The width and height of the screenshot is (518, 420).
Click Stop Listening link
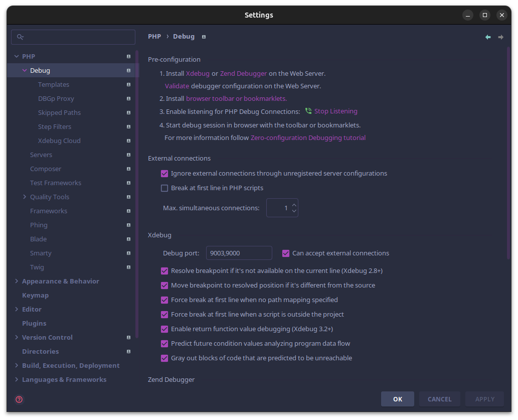pos(335,111)
